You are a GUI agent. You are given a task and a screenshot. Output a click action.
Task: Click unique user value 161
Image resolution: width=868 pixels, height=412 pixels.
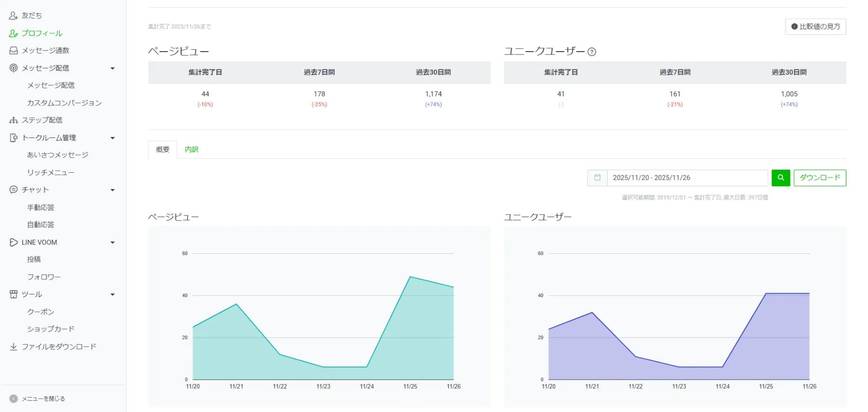675,94
